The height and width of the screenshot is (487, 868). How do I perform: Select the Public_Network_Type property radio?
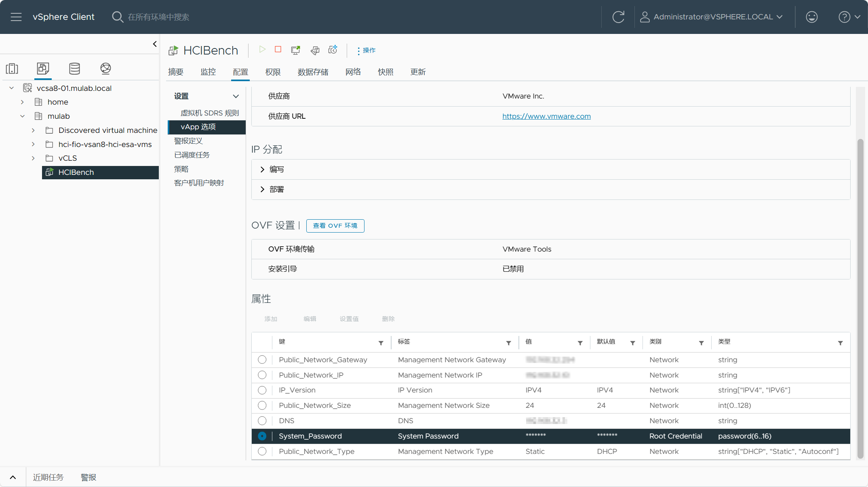(x=262, y=451)
